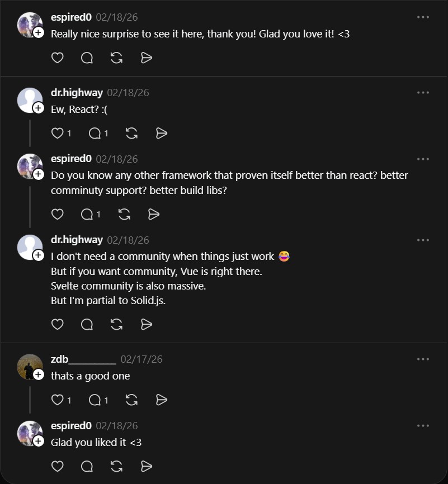Image resolution: width=448 pixels, height=484 pixels.
Task: Open more options for espired0's top comment
Action: click(x=423, y=17)
